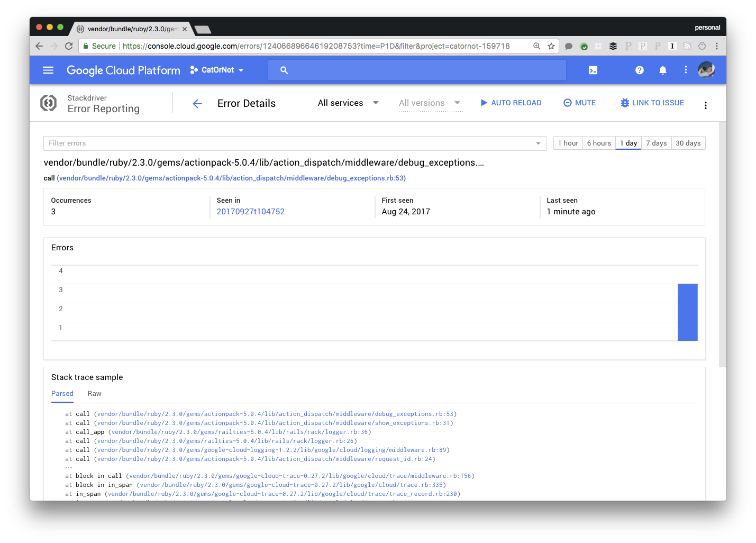
Task: Mute this error with MUTE button
Action: pos(579,103)
